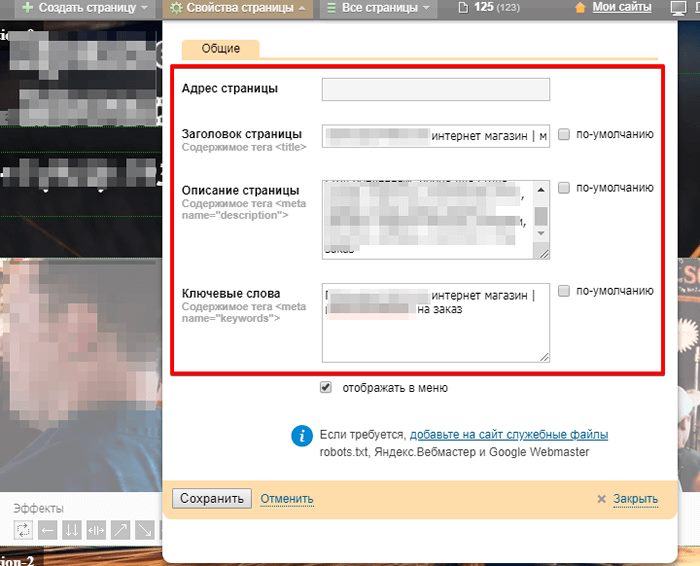Click the page counter 125 icon
The width and height of the screenshot is (700, 566).
464,8
